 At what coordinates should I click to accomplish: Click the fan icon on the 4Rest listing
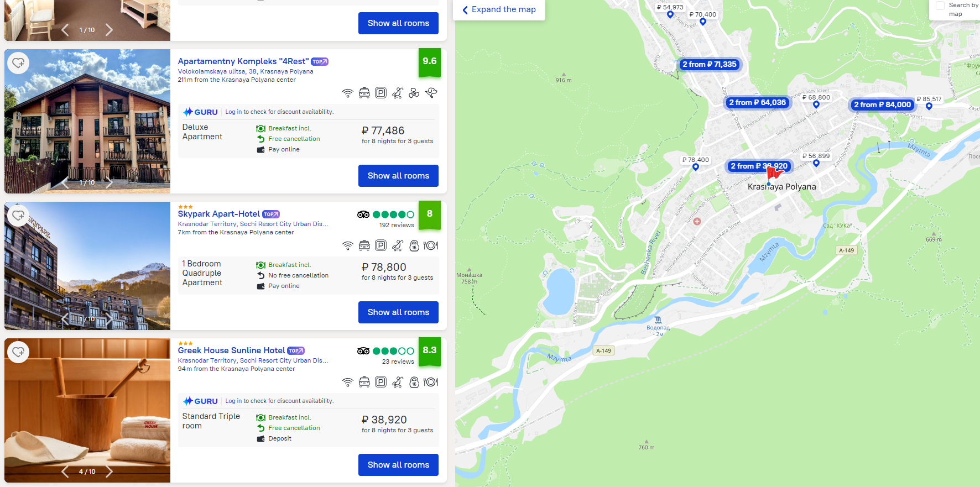coord(414,93)
